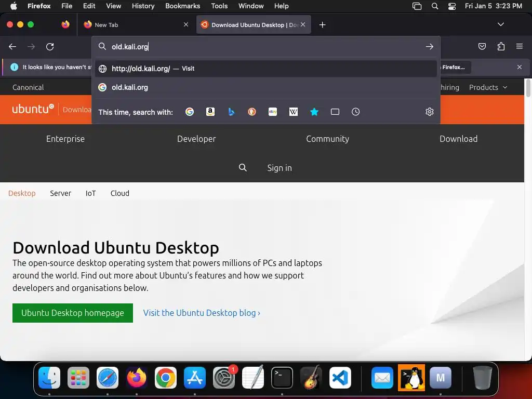Open Community navigation item
This screenshot has width=532, height=399.
tap(327, 139)
